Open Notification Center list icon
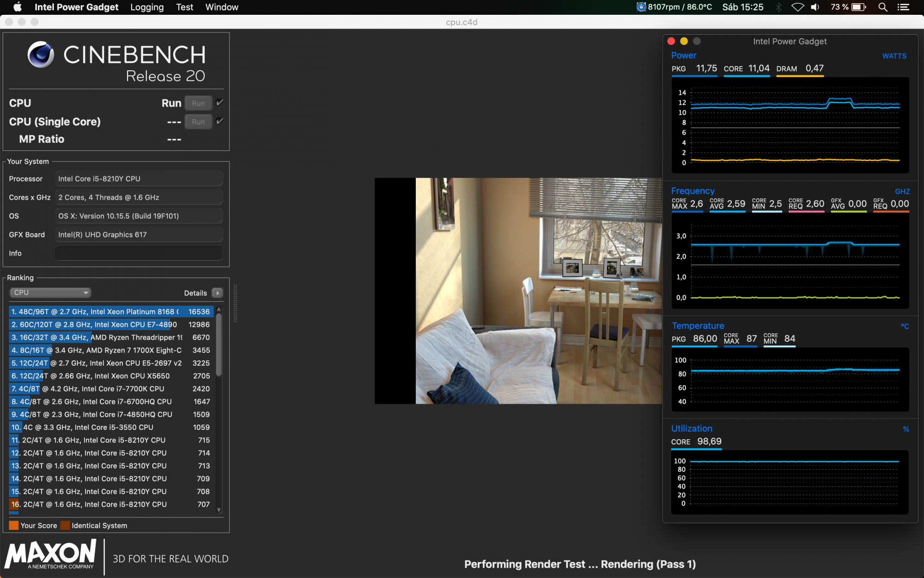Screen dimensions: 924x578 pyautogui.click(x=903, y=7)
